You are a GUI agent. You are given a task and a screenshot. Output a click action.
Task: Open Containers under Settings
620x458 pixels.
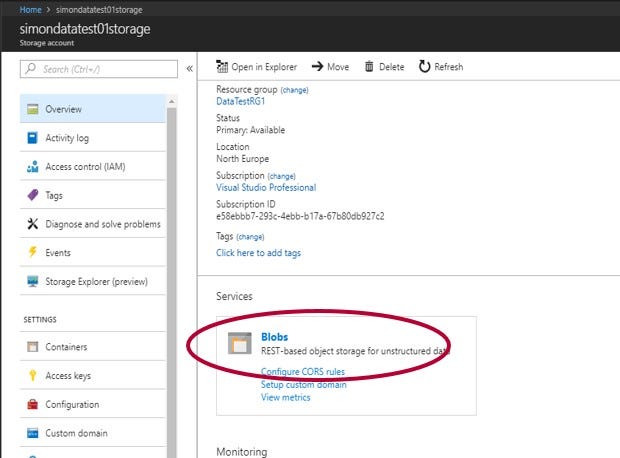[x=93, y=346]
